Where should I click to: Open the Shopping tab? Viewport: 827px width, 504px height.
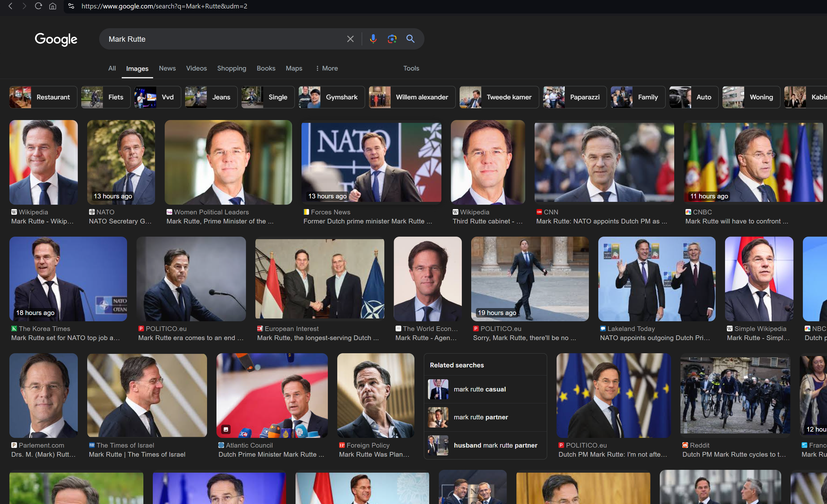point(232,68)
